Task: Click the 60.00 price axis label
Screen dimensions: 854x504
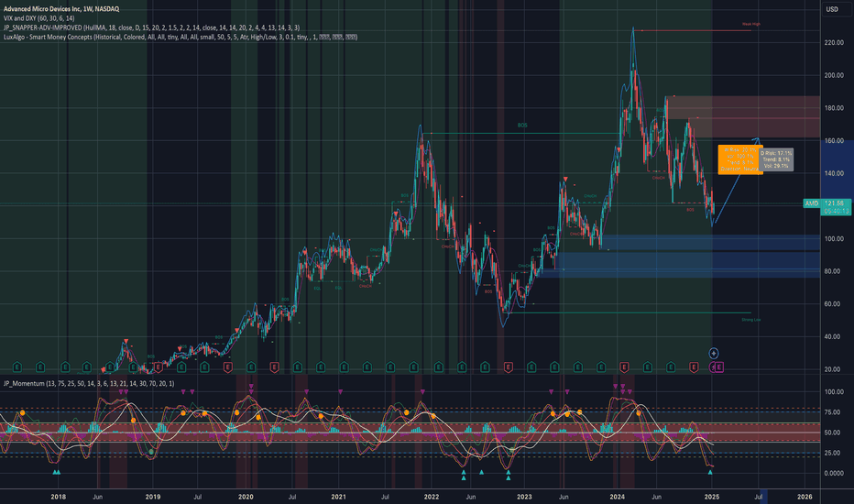Action: coord(834,304)
